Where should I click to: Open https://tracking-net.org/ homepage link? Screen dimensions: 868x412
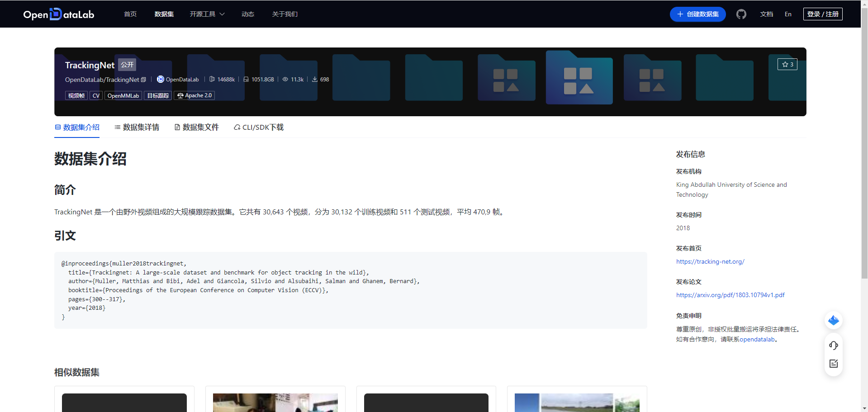pos(710,261)
